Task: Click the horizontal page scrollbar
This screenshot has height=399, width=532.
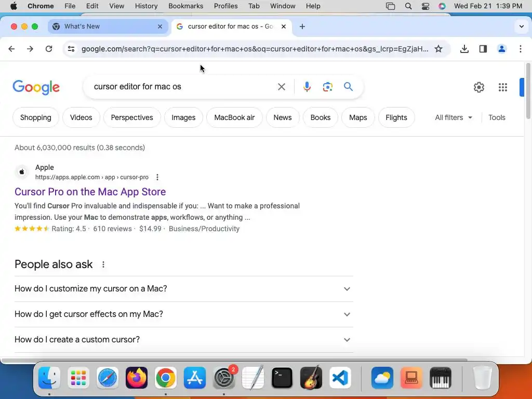Action: [x=234, y=360]
